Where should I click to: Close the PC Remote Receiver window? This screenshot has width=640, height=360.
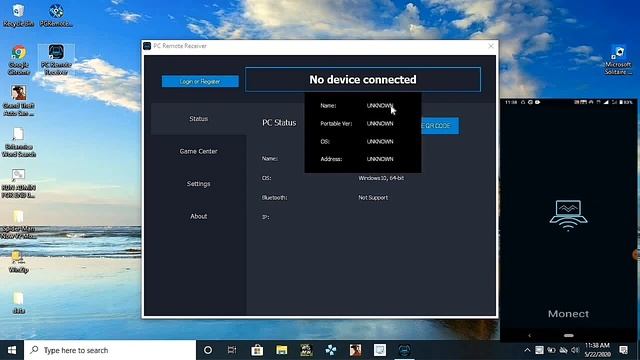coord(491,46)
